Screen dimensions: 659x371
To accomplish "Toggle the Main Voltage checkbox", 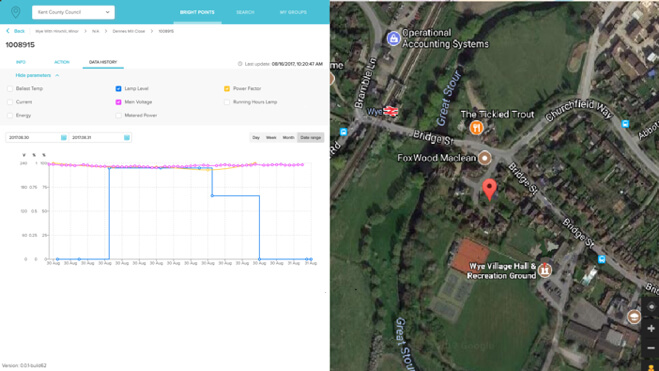I will tap(119, 102).
